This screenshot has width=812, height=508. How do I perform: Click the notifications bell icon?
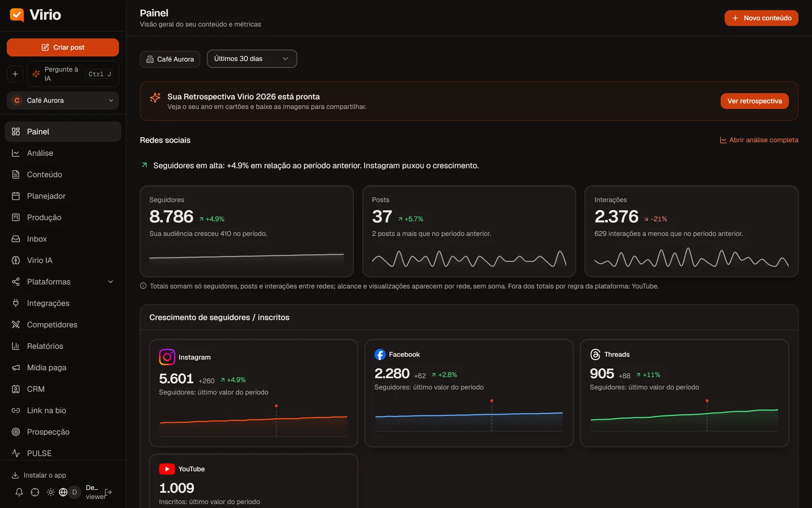(x=19, y=492)
